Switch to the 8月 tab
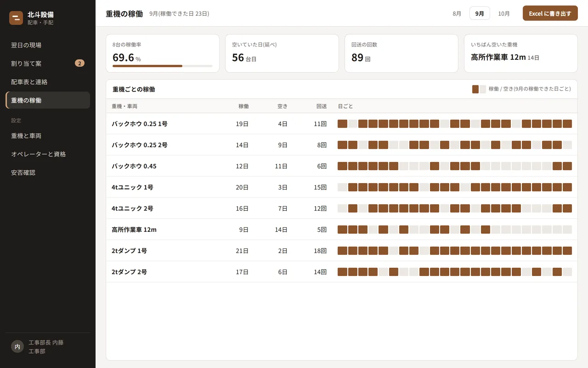The image size is (588, 368). click(457, 13)
